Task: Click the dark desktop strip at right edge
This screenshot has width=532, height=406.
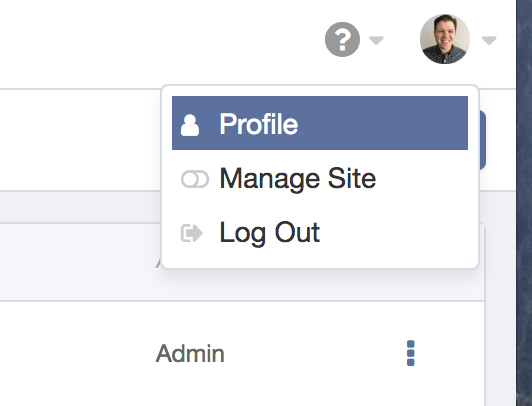Action: click(524, 203)
